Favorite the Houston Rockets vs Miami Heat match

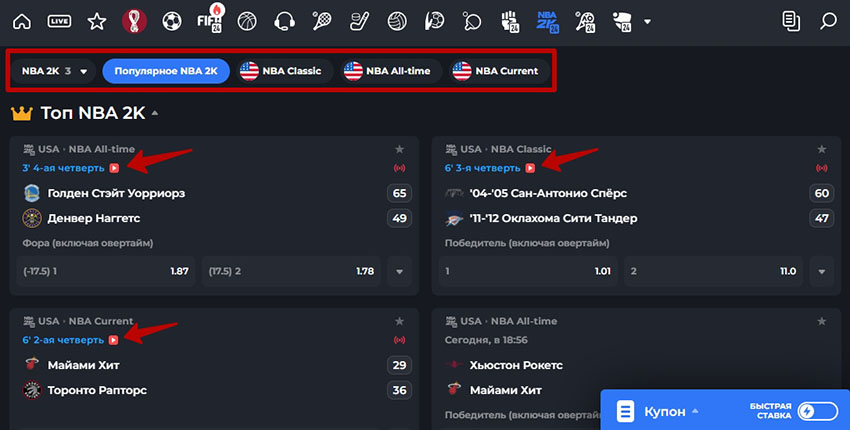pyautogui.click(x=822, y=321)
